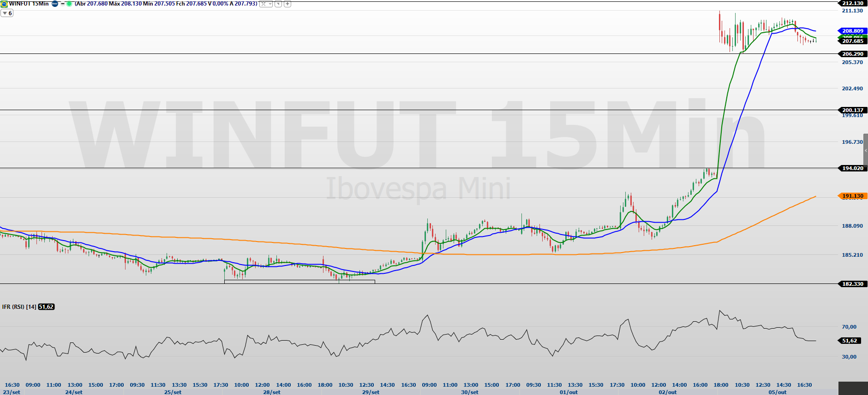The image size is (868, 395).
Task: Click the 188.090 price scale label
Action: pyautogui.click(x=852, y=226)
